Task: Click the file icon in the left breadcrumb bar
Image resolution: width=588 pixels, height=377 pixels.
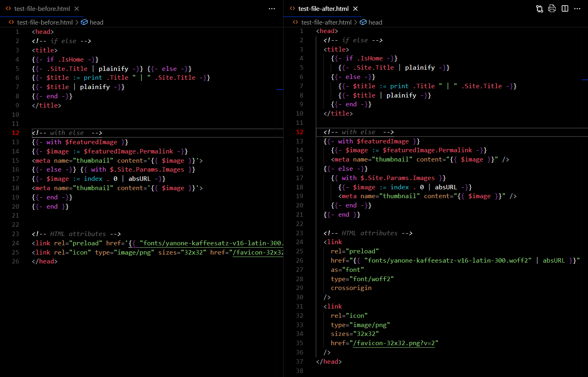Action: tap(10, 22)
